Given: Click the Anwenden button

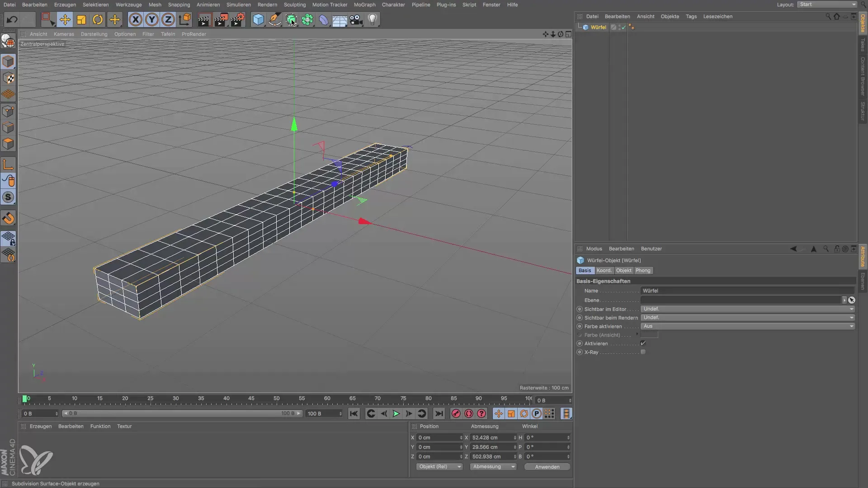Looking at the screenshot, I should pyautogui.click(x=547, y=467).
